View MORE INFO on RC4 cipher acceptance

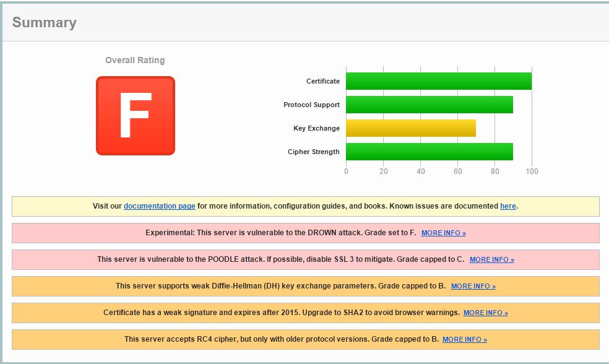coord(465,339)
